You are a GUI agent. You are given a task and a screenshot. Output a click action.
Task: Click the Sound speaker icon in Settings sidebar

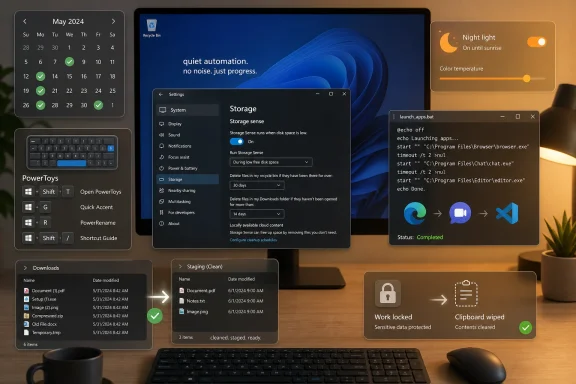[x=162, y=135]
